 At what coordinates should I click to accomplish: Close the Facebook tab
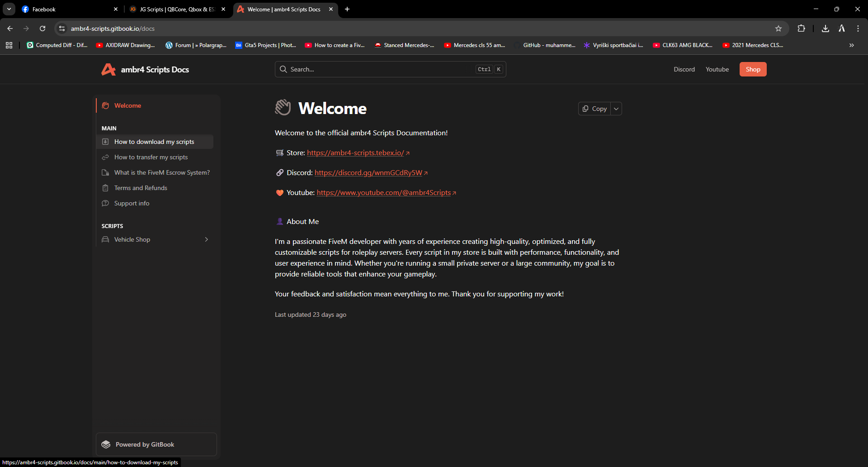point(116,9)
